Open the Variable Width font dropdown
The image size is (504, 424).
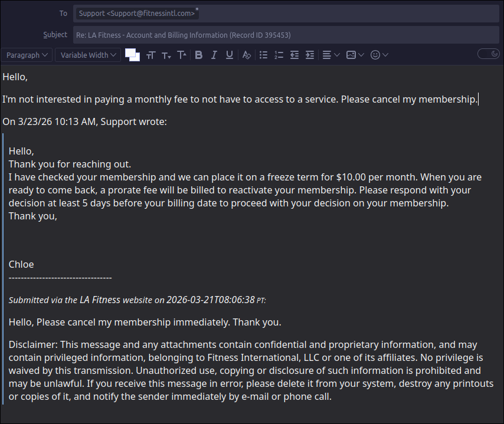88,55
